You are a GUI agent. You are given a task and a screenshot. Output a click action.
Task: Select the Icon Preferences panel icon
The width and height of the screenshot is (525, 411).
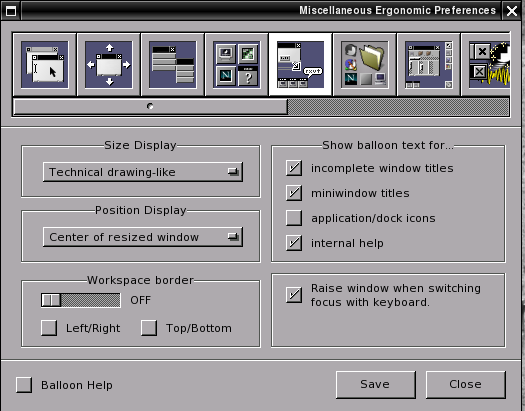point(237,65)
